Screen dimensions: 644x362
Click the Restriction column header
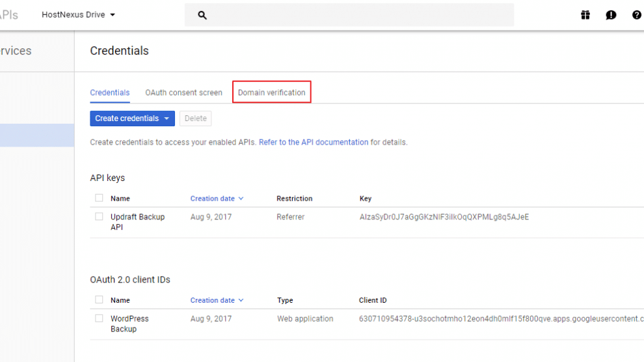(295, 199)
